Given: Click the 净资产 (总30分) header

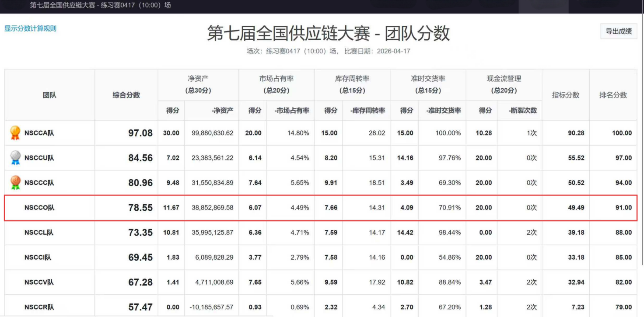Looking at the screenshot, I should 198,84.
